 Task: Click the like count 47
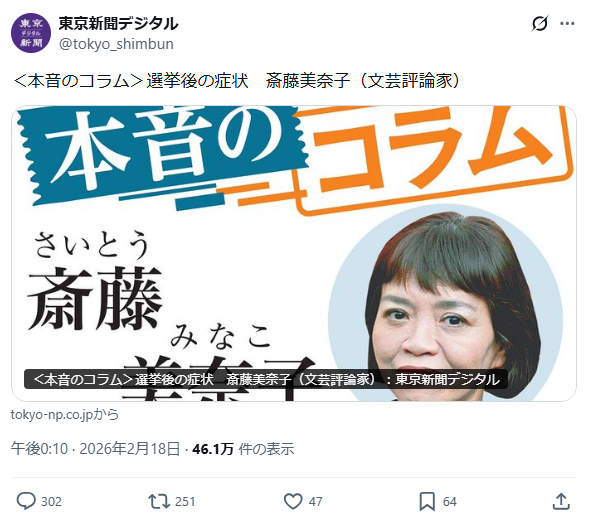[315, 502]
